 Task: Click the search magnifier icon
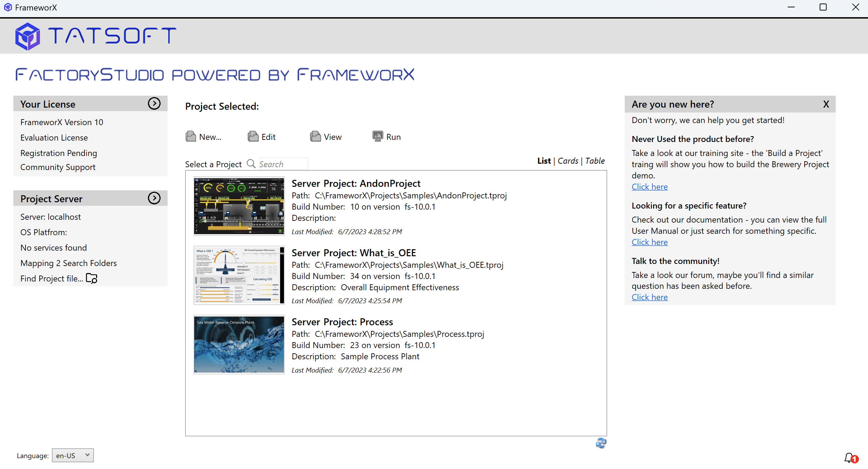pyautogui.click(x=251, y=164)
